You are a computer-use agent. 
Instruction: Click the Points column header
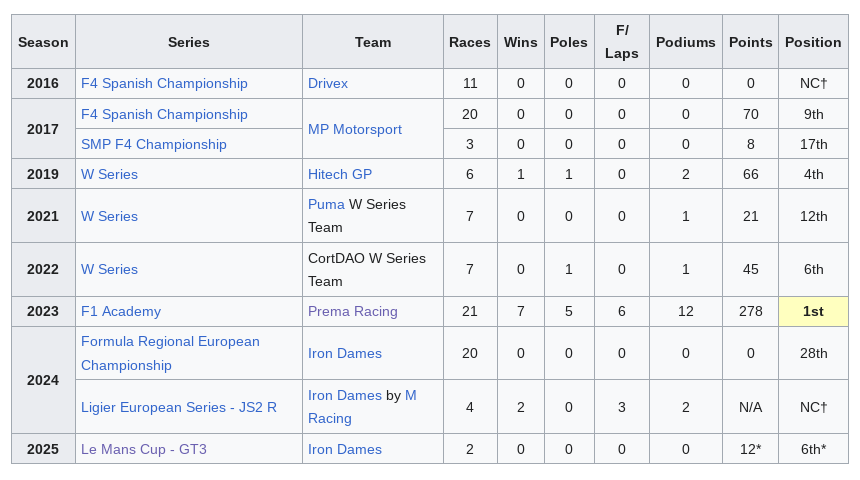[750, 42]
